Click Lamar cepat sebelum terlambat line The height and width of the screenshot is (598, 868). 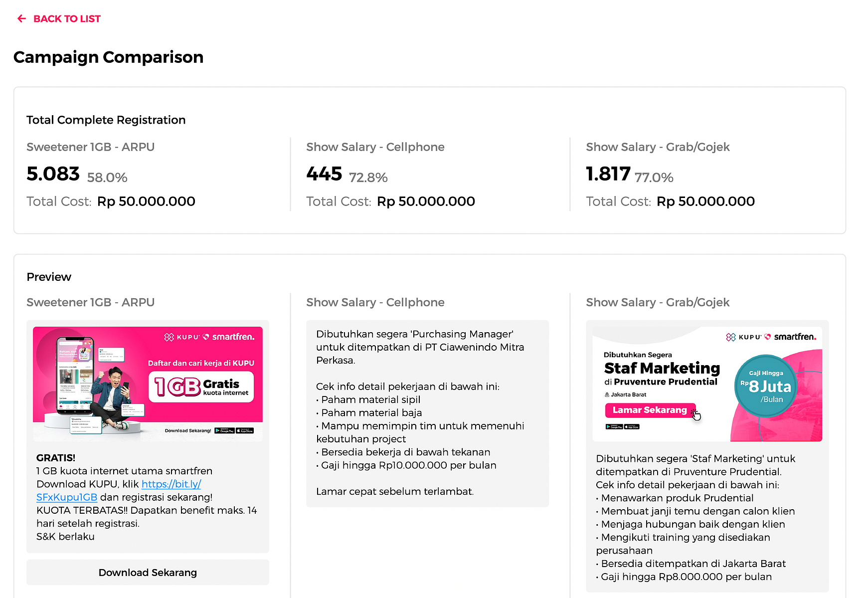pyautogui.click(x=395, y=491)
